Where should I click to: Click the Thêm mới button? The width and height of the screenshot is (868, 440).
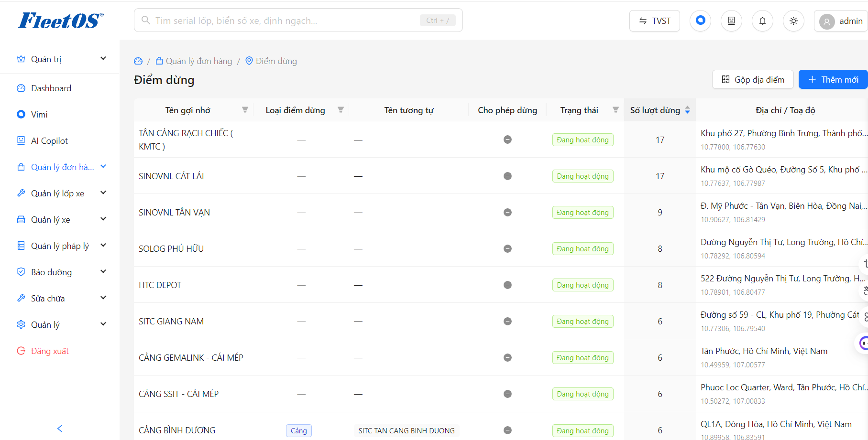point(833,79)
